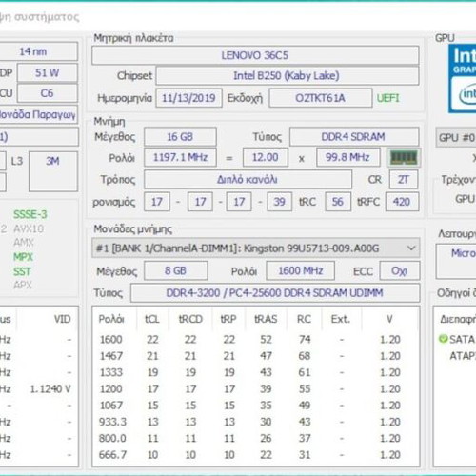This screenshot has height=476, width=476.
Task: Click the 2T command rate field
Action: point(404,180)
